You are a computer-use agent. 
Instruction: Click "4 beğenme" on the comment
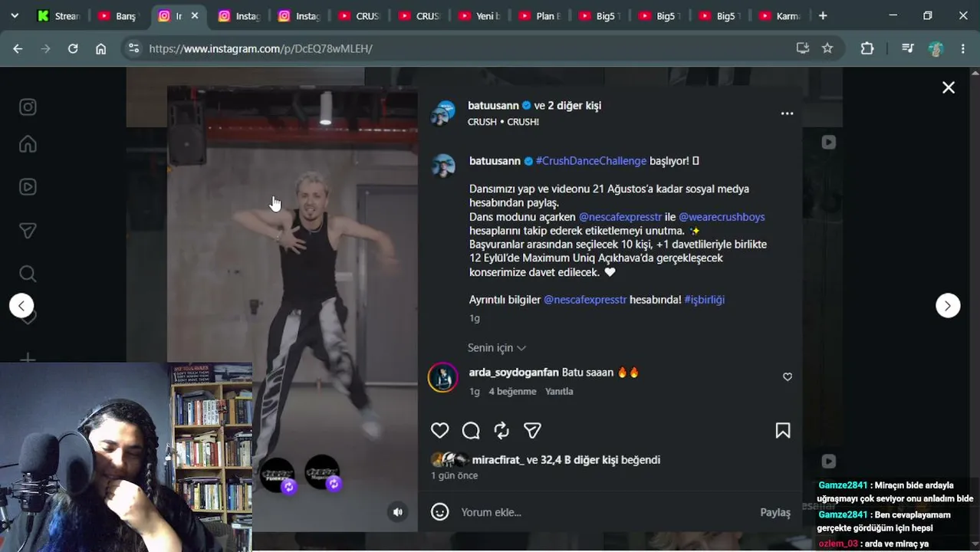coord(513,391)
